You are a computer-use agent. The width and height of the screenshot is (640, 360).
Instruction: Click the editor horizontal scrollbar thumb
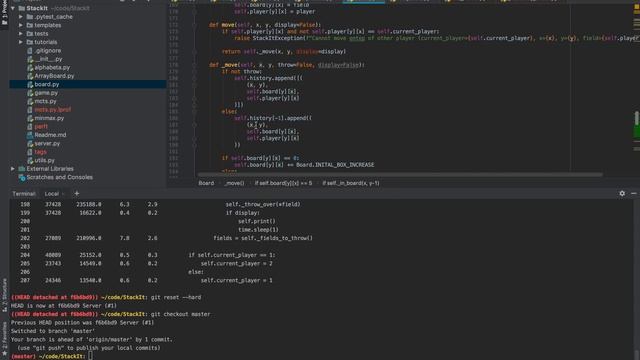coord(400,175)
